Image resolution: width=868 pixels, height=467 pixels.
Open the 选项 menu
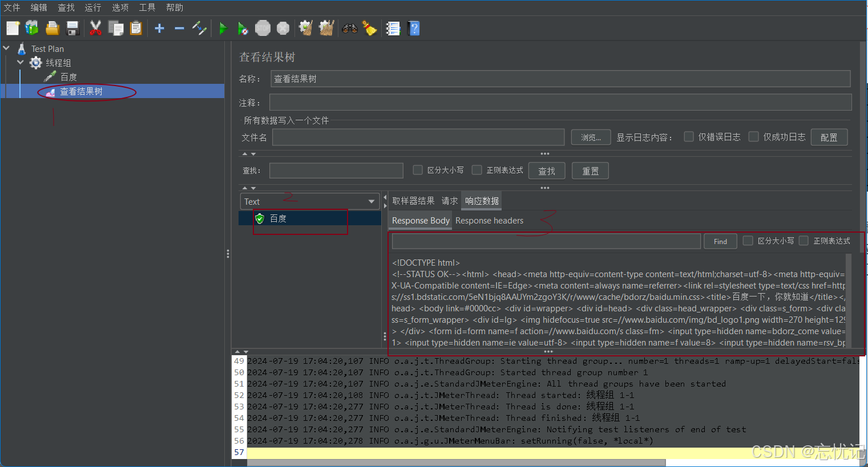pyautogui.click(x=120, y=7)
